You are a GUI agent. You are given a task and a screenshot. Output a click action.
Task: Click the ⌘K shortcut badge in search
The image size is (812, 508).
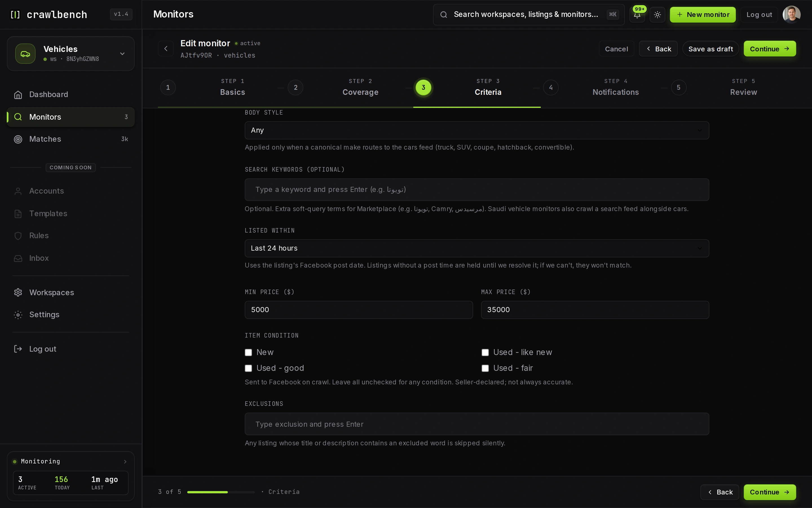click(x=613, y=14)
